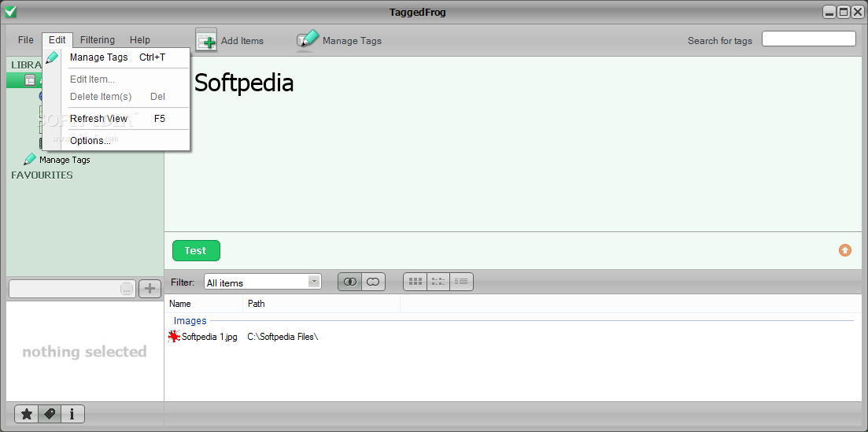Viewport: 868px width, 432px height.
Task: Open the Filtering menu
Action: click(98, 40)
